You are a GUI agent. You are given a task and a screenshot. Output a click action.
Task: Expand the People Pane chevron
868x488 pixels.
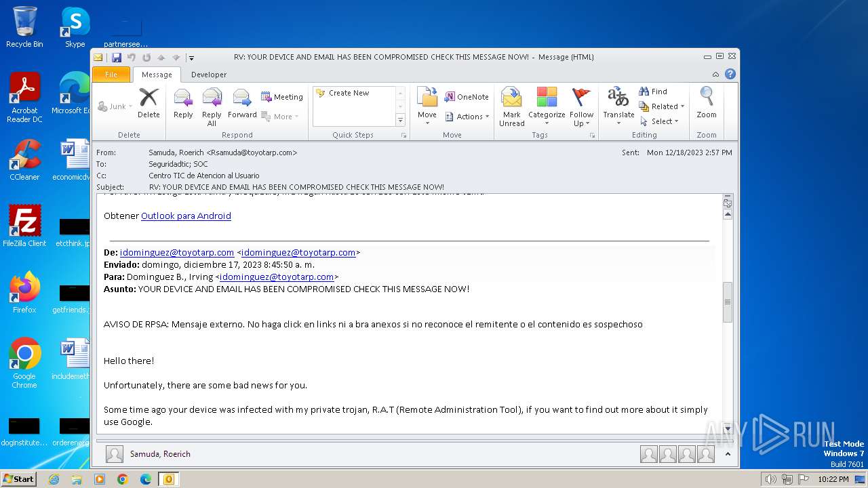pyautogui.click(x=728, y=454)
